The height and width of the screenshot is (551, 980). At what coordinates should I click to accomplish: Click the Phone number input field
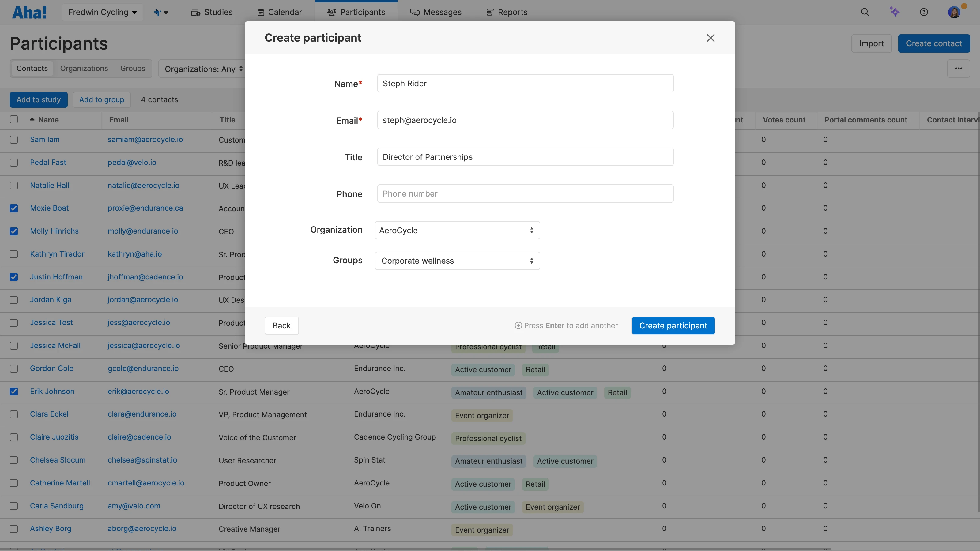point(525,193)
